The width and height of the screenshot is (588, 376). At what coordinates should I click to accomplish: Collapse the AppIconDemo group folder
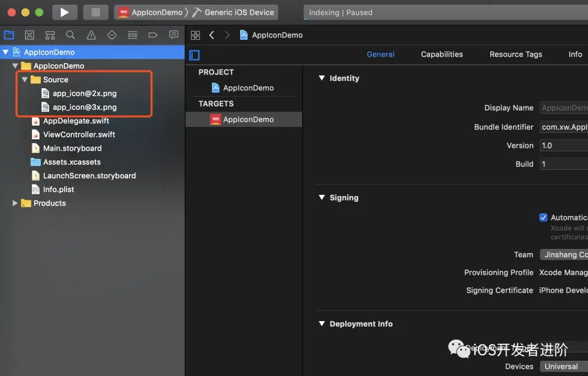click(x=15, y=66)
